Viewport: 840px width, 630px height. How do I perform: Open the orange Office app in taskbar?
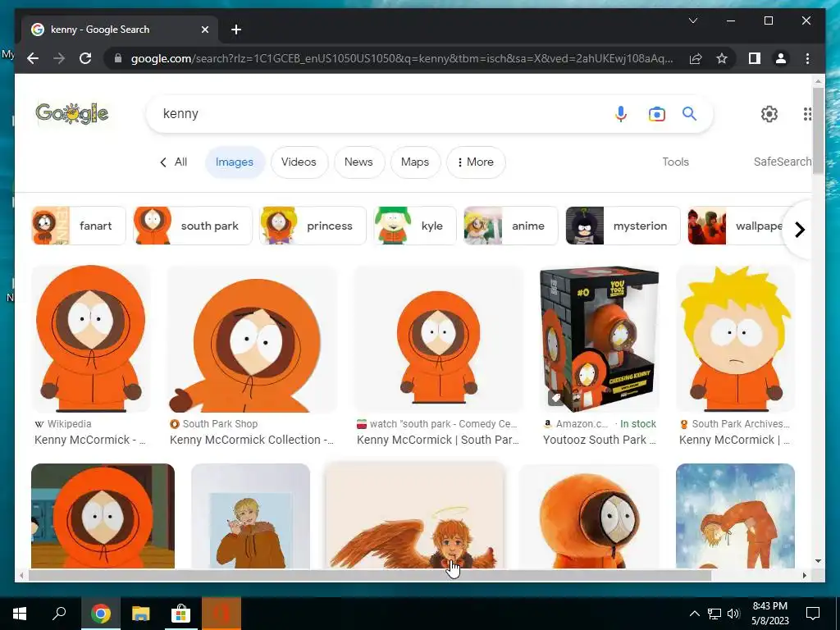pyautogui.click(x=221, y=614)
